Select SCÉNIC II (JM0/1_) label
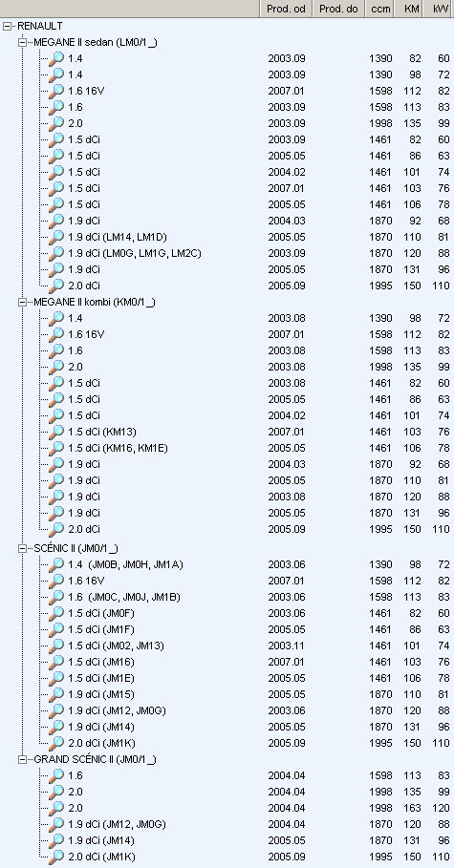 point(76,549)
